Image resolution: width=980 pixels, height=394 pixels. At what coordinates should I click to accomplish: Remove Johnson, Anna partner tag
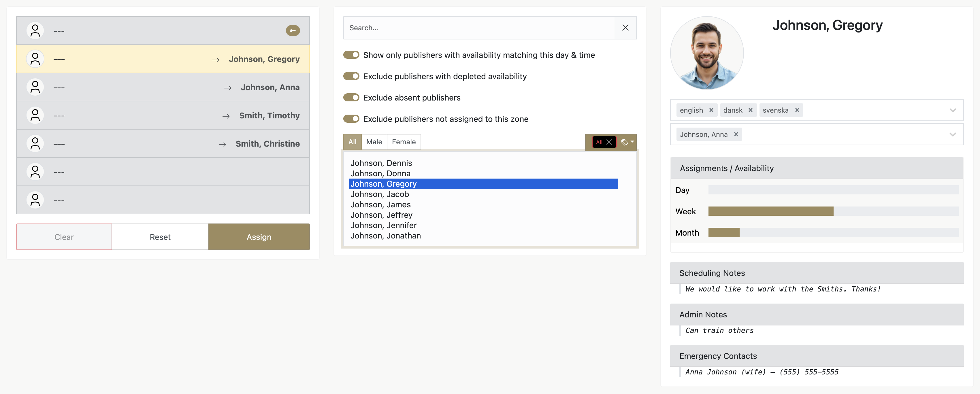[x=736, y=134]
